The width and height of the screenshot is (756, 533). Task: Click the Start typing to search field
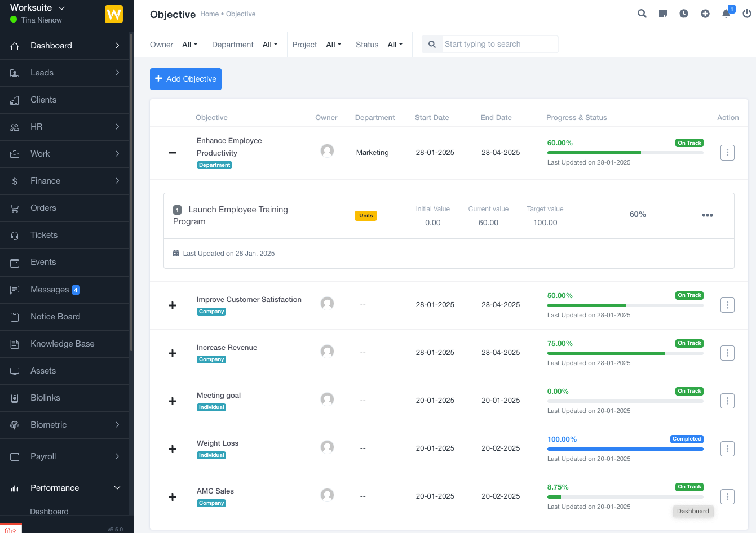[499, 45]
